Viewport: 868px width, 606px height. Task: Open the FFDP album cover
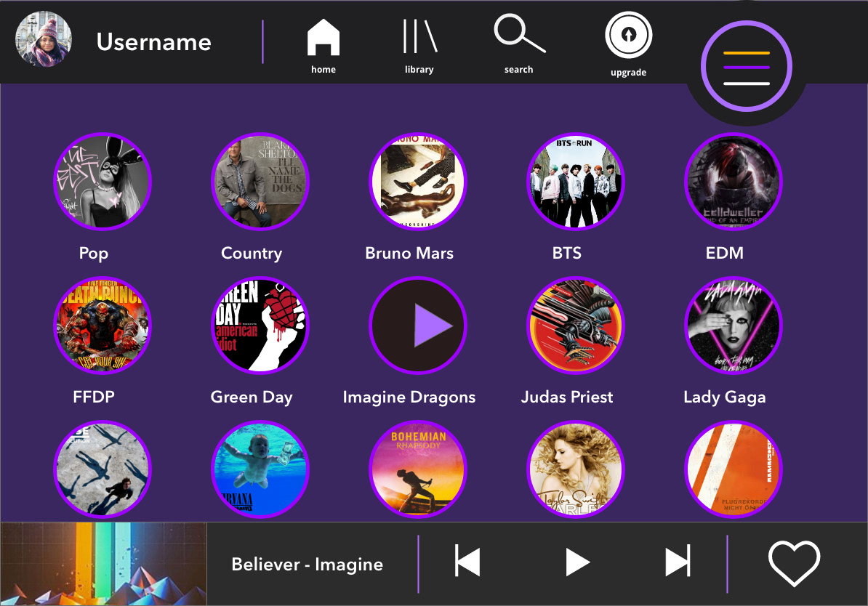[103, 326]
